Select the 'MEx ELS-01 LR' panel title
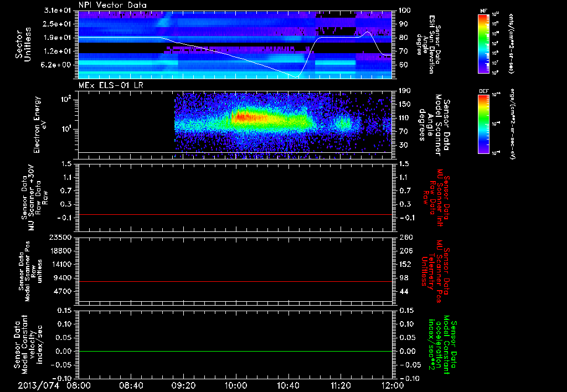 110,85
